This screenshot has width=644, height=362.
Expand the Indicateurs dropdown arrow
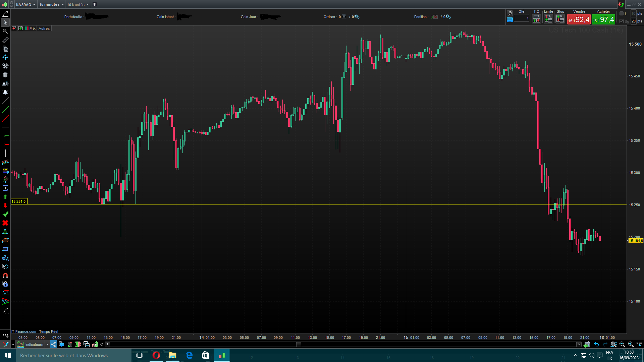point(47,344)
